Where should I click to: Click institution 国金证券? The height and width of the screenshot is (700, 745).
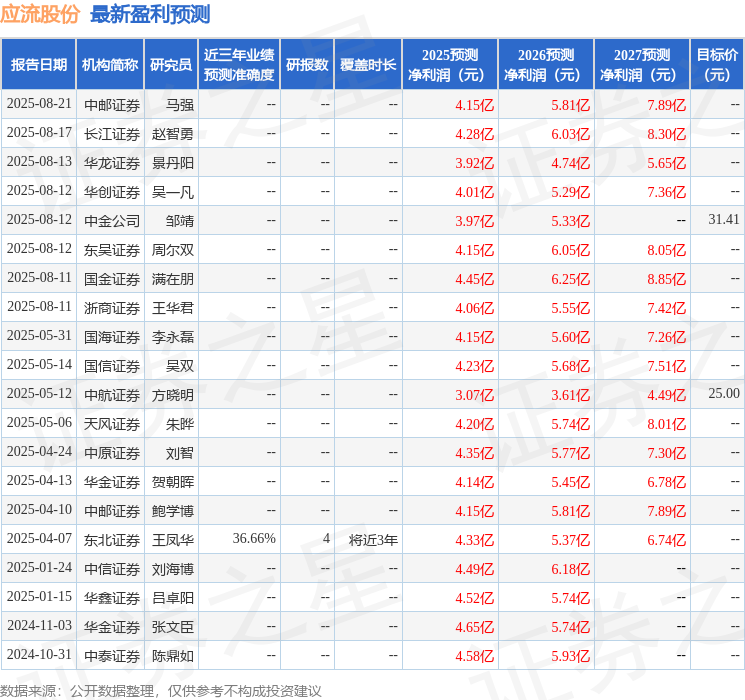112,279
